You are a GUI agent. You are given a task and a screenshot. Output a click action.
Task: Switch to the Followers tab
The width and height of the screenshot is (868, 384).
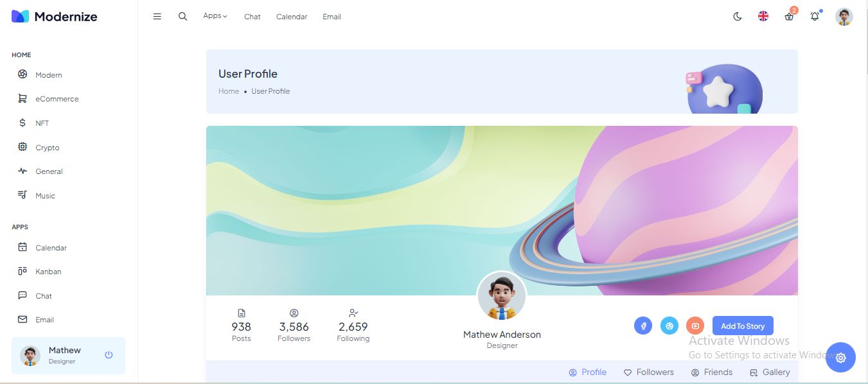pos(648,372)
